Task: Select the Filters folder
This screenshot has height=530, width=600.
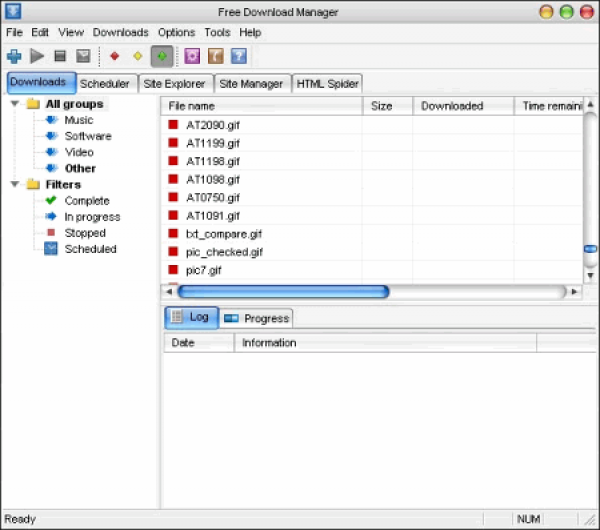Action: coord(63,184)
